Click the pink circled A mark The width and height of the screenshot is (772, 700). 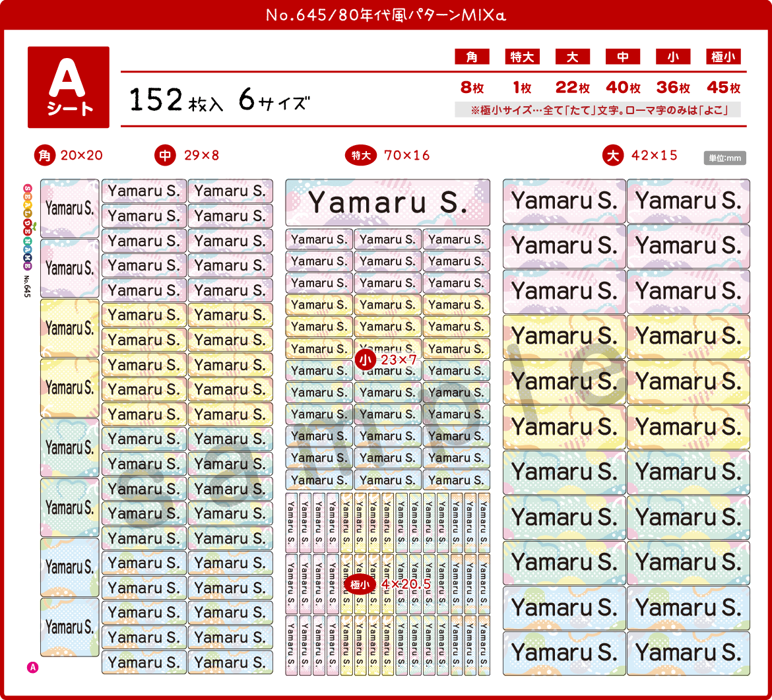click(32, 668)
